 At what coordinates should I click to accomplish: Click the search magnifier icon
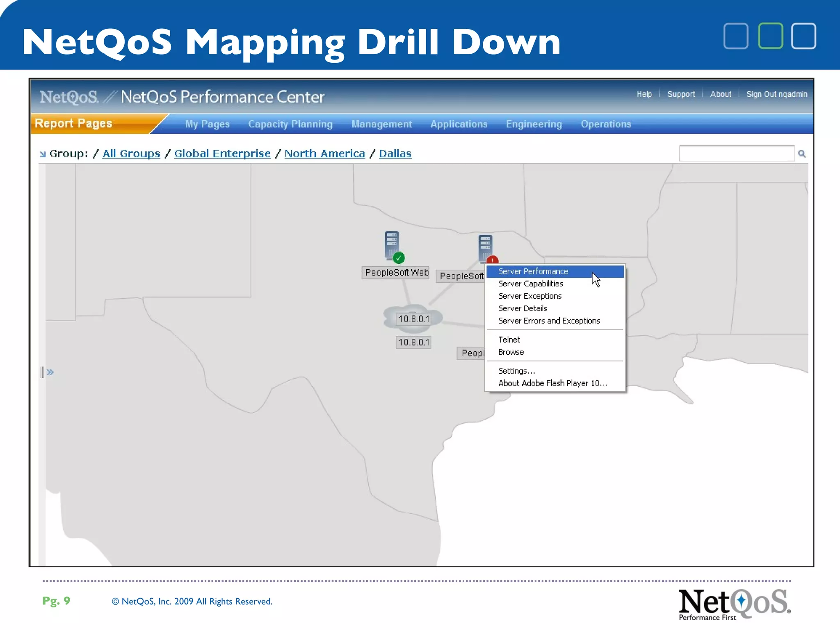click(802, 154)
